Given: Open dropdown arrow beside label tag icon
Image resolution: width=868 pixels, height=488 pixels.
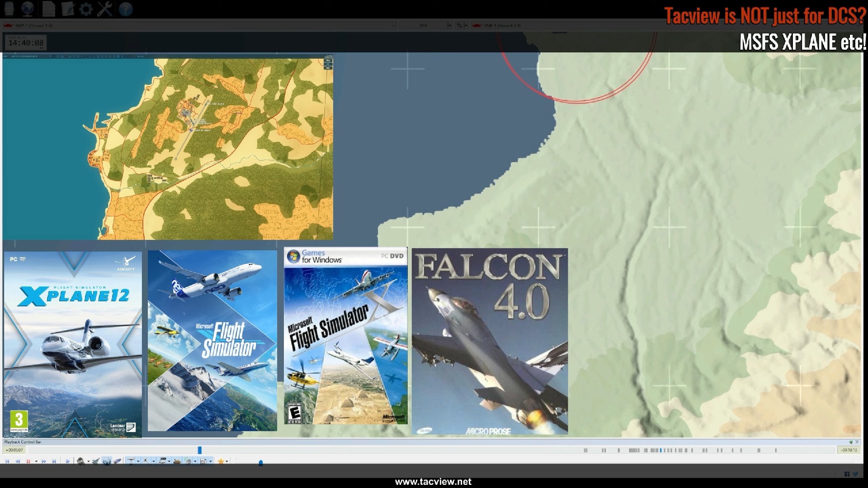Looking at the screenshot, I should click(169, 461).
